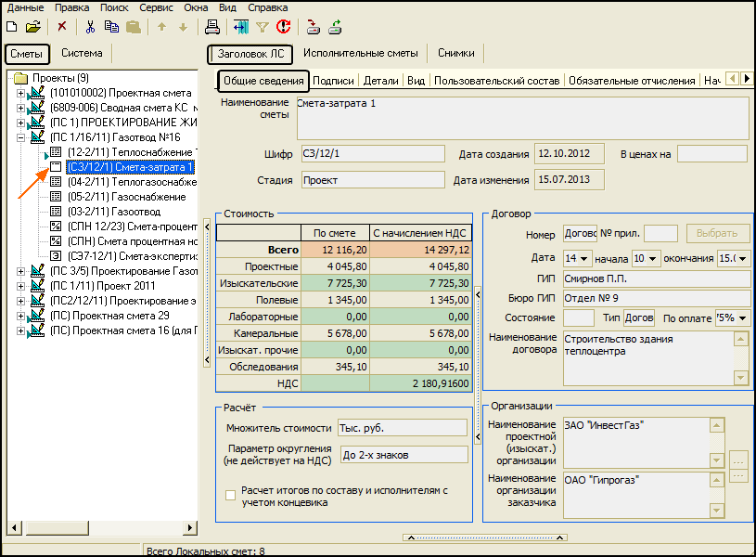Viewport: 756px width, 557px height.
Task: Click the Шифр input field
Action: 372,153
